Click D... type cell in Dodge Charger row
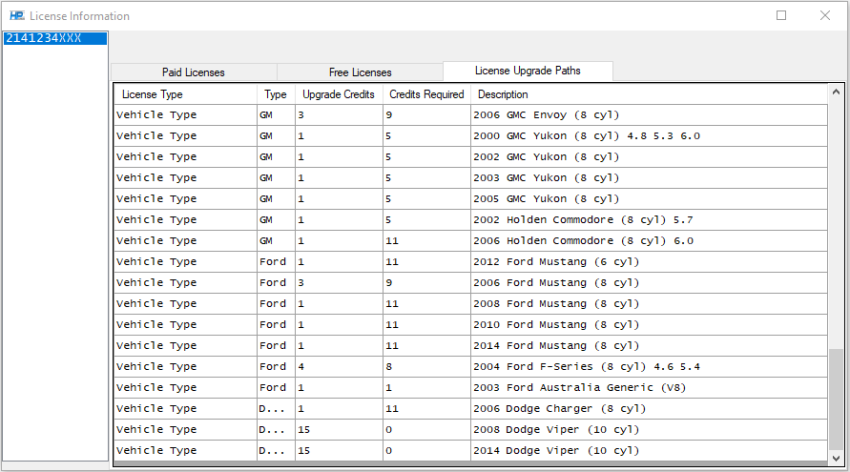This screenshot has width=850, height=472. tap(276, 409)
